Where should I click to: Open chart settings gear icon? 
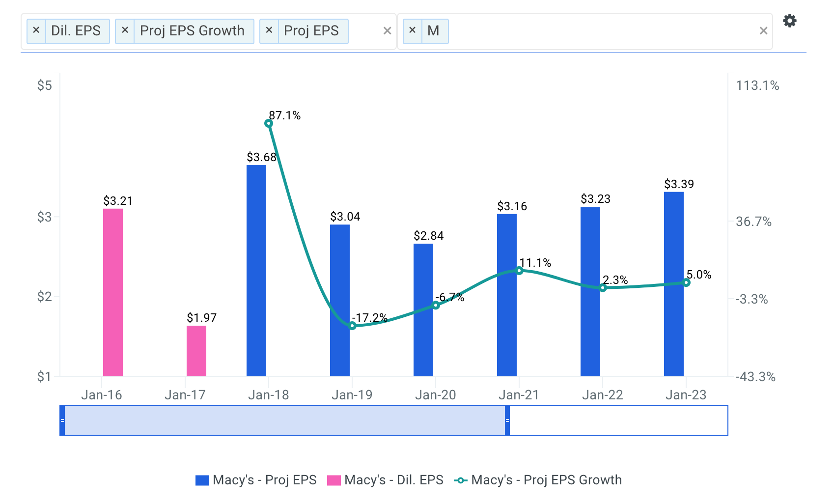click(790, 21)
